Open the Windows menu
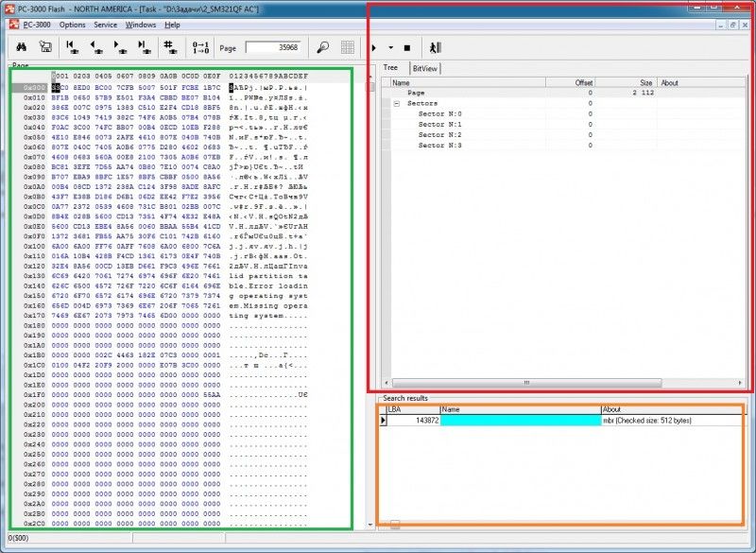756x553 pixels. coord(141,25)
